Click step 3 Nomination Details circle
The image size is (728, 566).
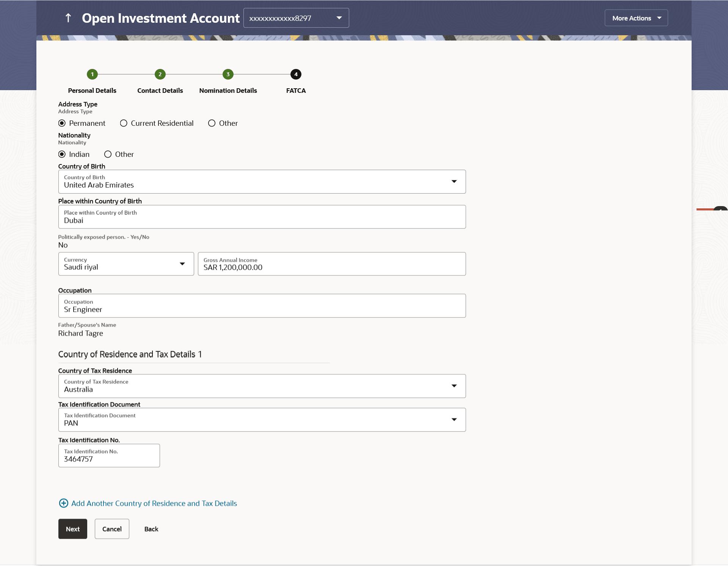point(228,74)
